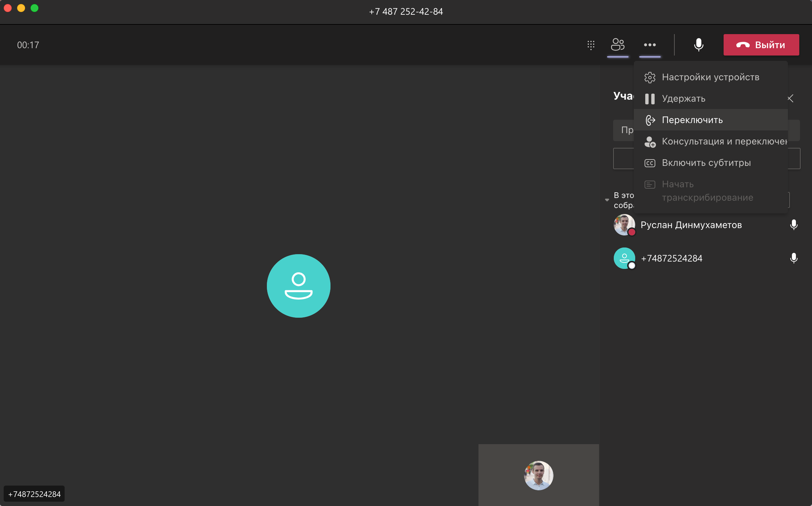This screenshot has height=506, width=812.
Task: Collapse the in-meeting participants section
Action: click(x=607, y=200)
